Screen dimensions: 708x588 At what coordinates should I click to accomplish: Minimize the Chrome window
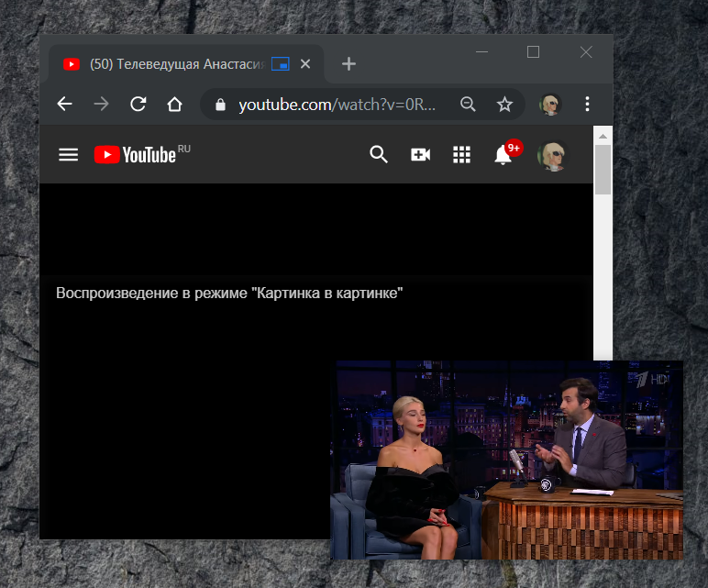pyautogui.click(x=481, y=52)
